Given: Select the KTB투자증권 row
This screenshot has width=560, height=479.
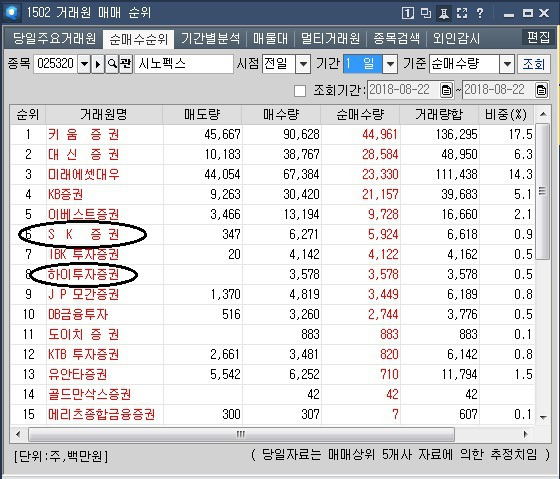Looking at the screenshot, I should (x=272, y=355).
